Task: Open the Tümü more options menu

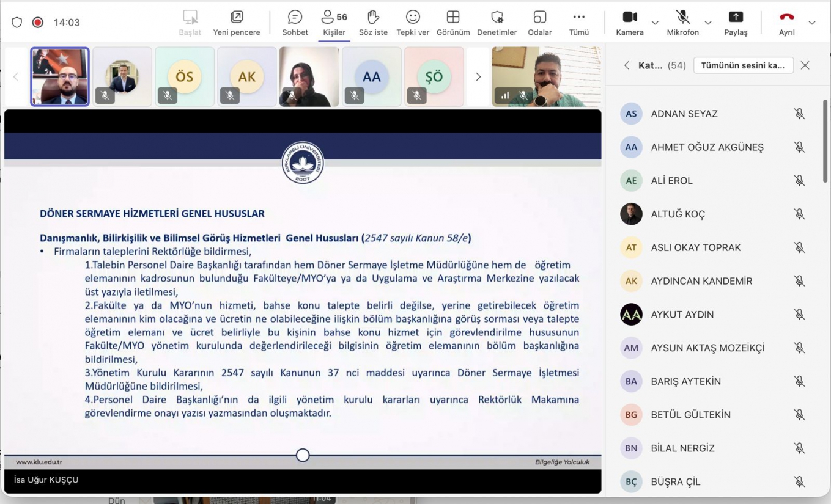Action: [579, 23]
